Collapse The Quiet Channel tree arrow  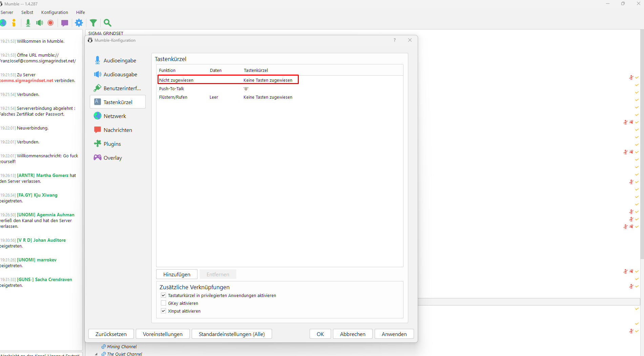(x=96, y=354)
